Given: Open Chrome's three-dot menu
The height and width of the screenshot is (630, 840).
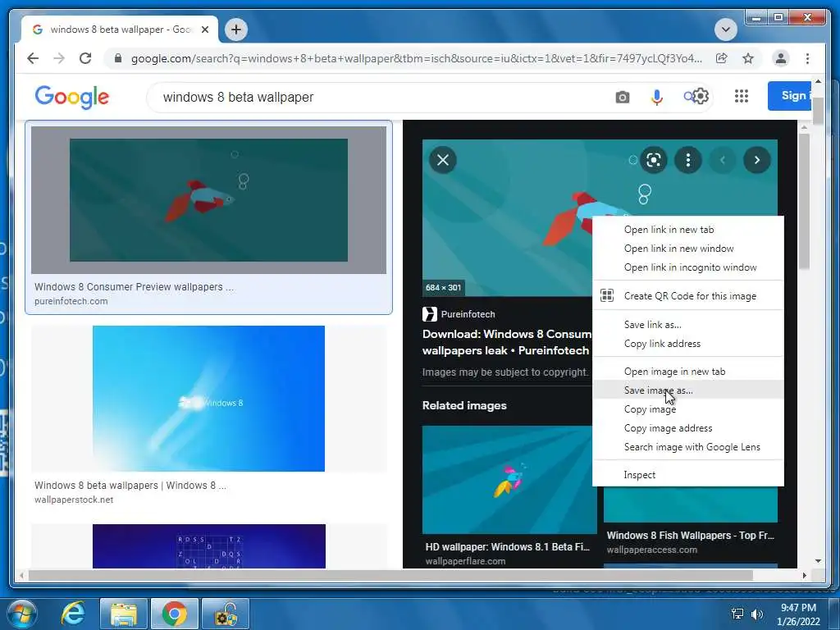Looking at the screenshot, I should tap(807, 58).
